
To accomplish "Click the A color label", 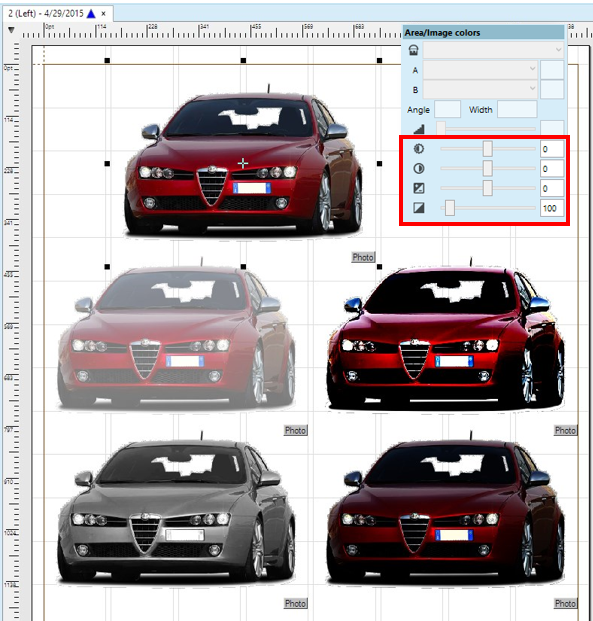I will (415, 70).
